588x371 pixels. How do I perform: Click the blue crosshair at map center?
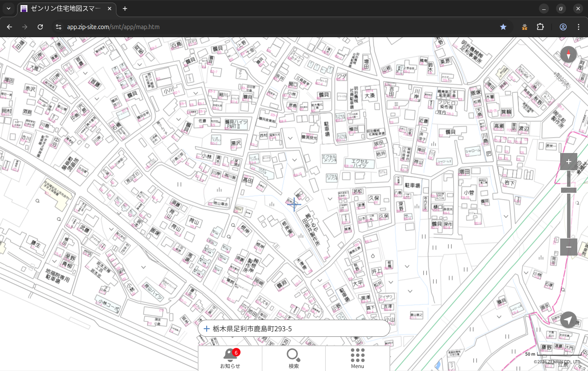click(x=294, y=204)
